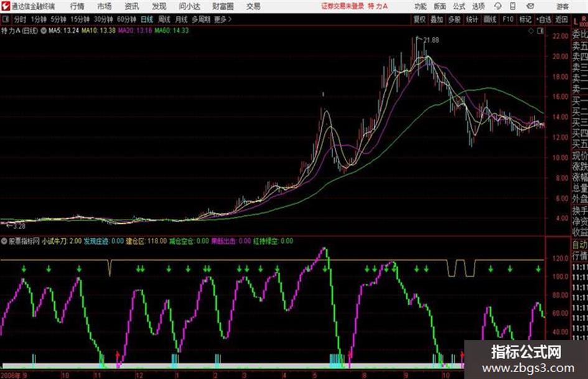Click the 通达信 red logo icon
This screenshot has width=588, height=379.
[6, 6]
